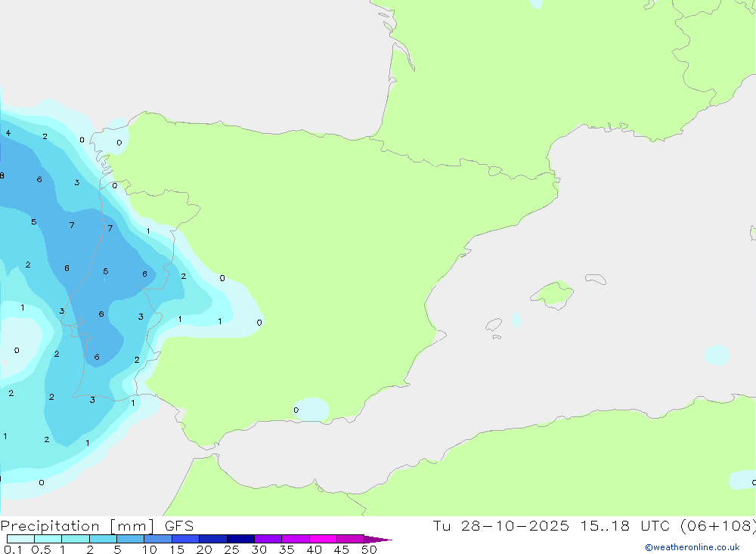The image size is (756, 554).
Task: Click the 'Precipitation [mm] GFS' title text
Action: click(x=97, y=526)
